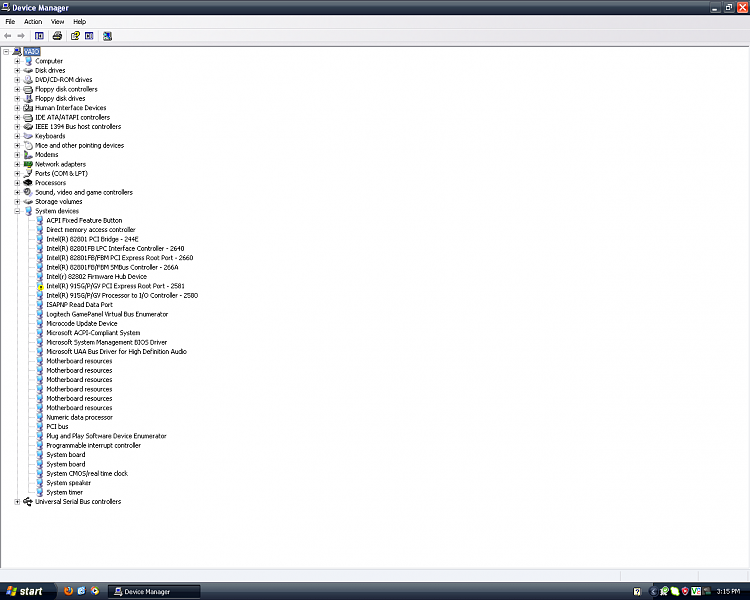Scan for hardware changes toolbar icon
Image resolution: width=750 pixels, height=600 pixels.
click(x=108, y=36)
